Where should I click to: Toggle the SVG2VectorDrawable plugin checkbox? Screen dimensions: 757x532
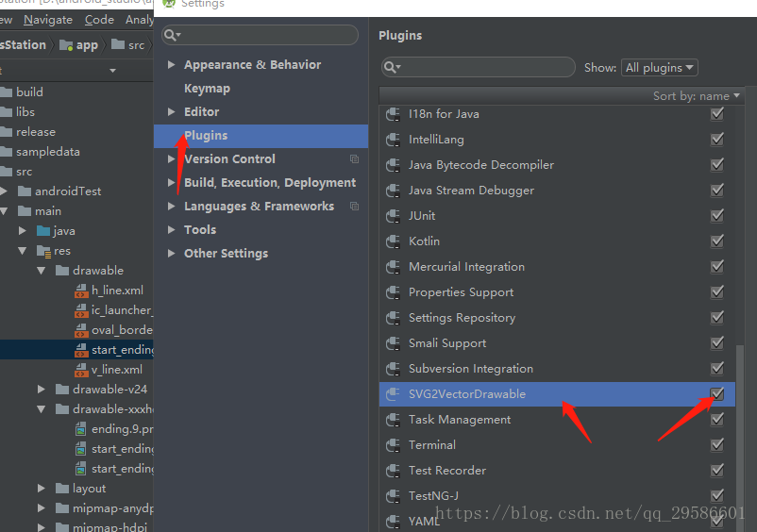[x=717, y=394]
